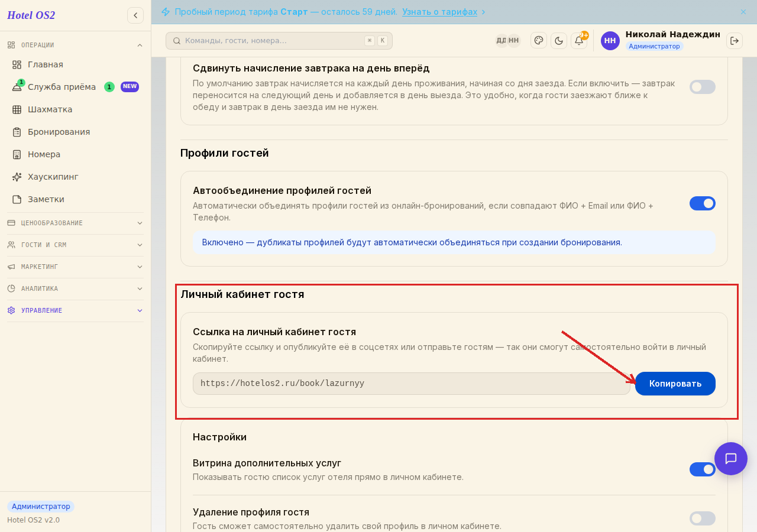The width and height of the screenshot is (757, 532).
Task: Click the Николай Надеждин user name
Action: coord(672,34)
